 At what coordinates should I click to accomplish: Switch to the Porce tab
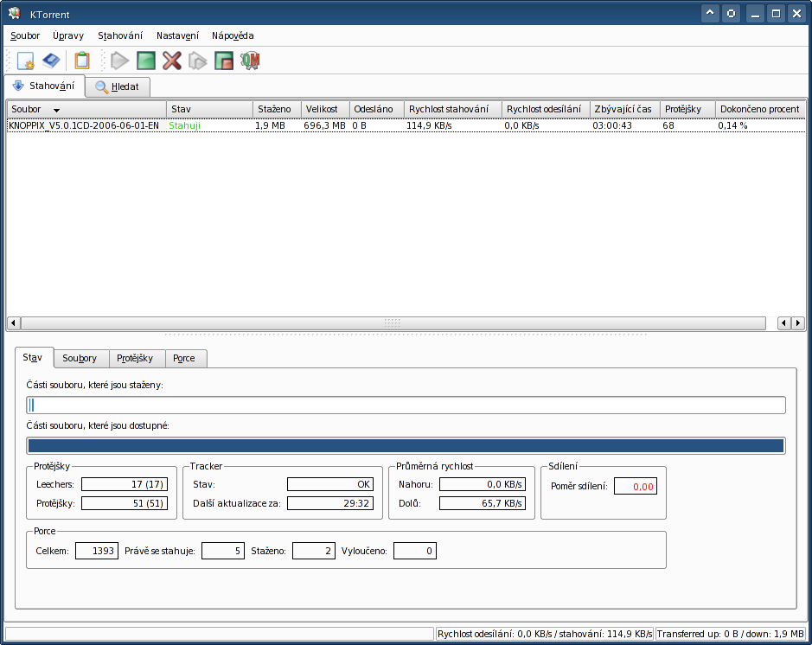point(187,358)
